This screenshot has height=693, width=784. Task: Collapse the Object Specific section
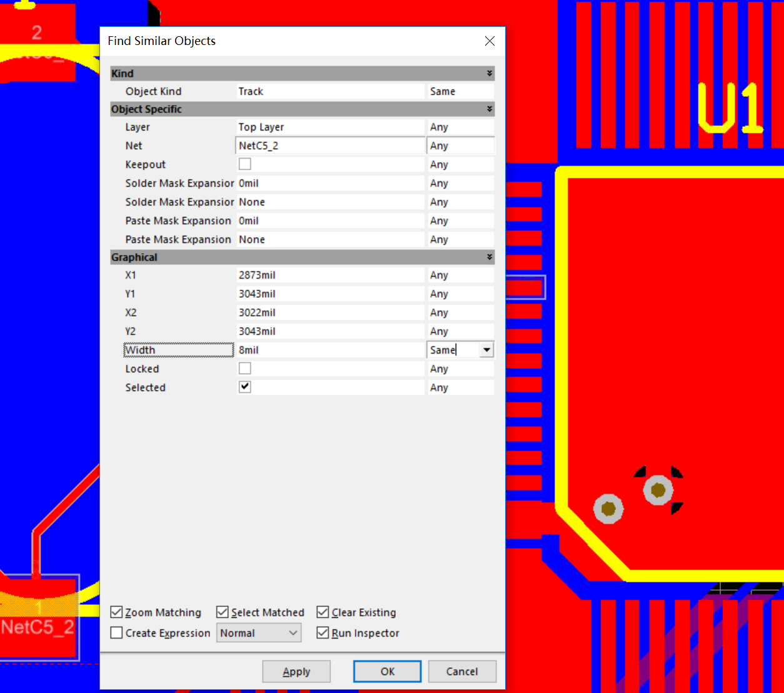tap(490, 109)
